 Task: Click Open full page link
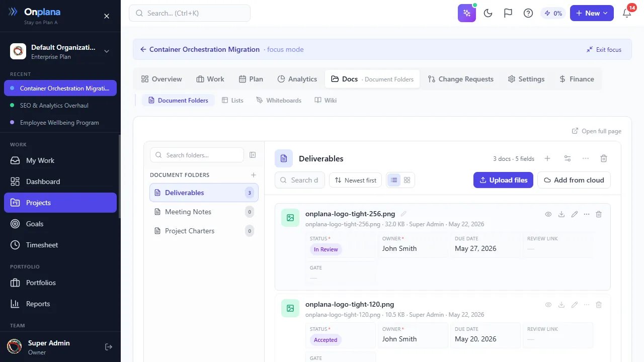click(x=597, y=131)
